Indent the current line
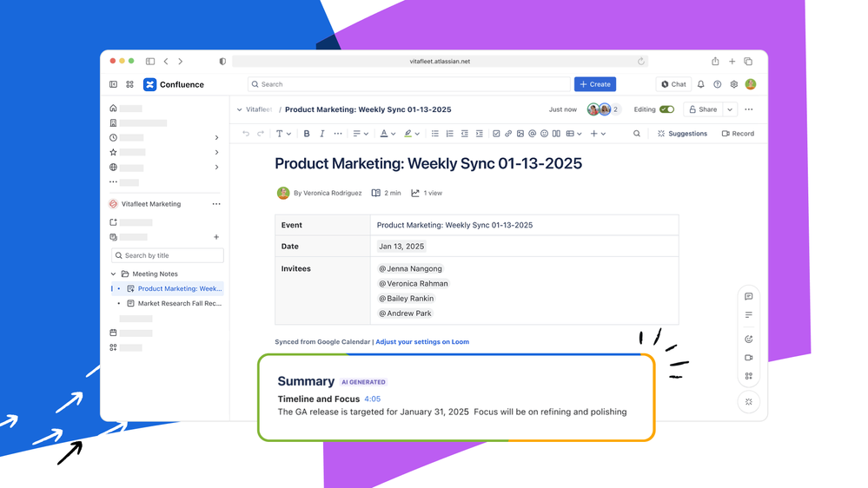This screenshot has height=488, width=868. click(x=480, y=134)
